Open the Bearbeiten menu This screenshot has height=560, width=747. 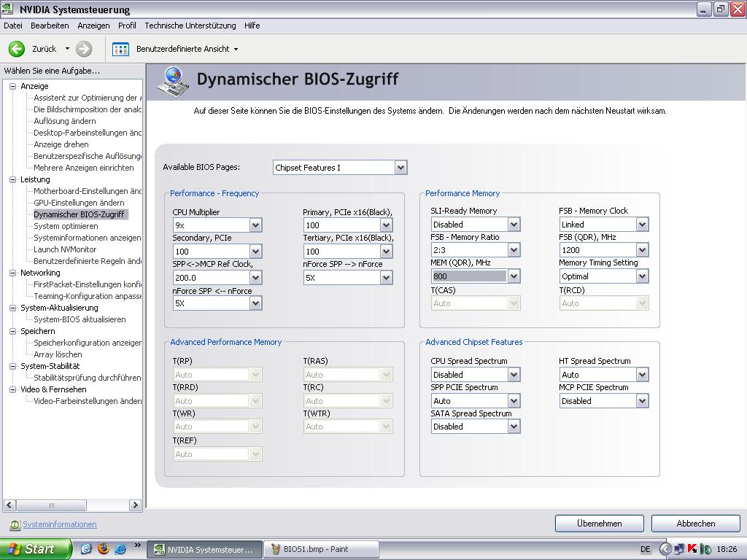[50, 26]
